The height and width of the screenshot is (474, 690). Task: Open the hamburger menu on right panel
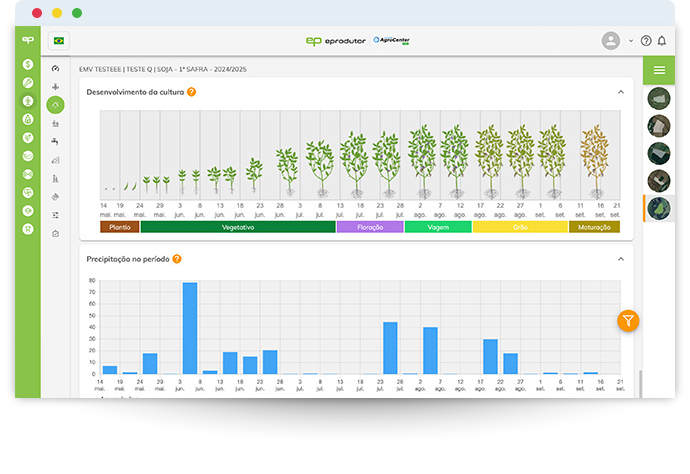(659, 70)
